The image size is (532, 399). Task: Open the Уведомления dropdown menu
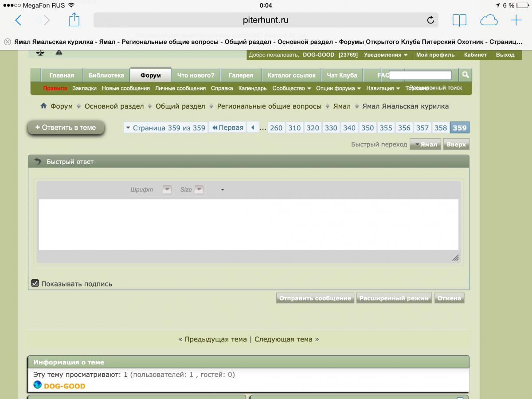[385, 55]
